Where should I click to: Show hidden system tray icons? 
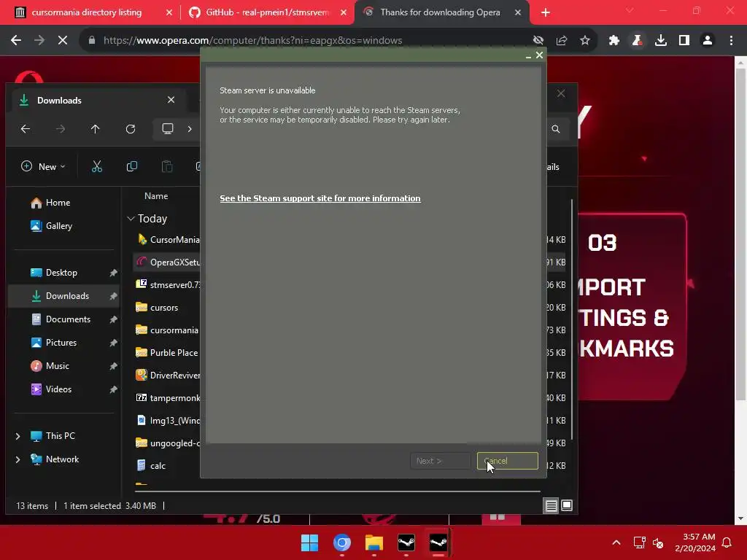616,542
